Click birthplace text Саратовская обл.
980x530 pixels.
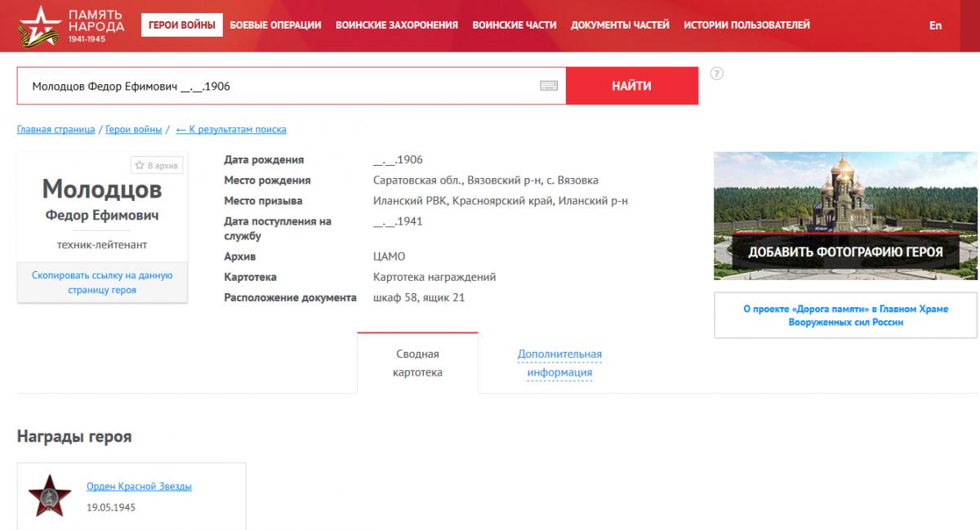click(x=486, y=180)
